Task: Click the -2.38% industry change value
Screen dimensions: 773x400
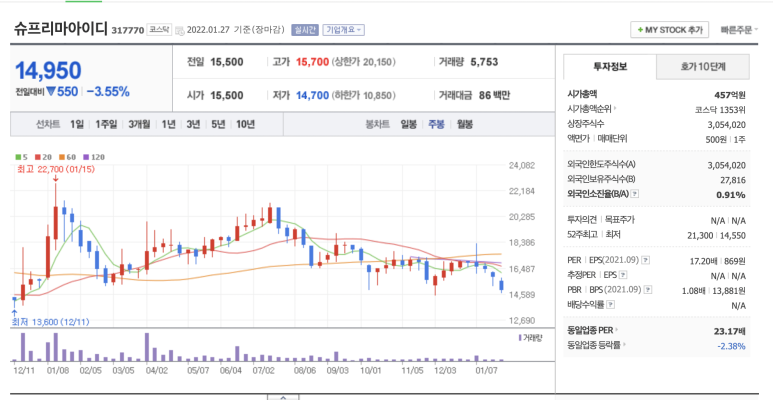Action: point(732,346)
